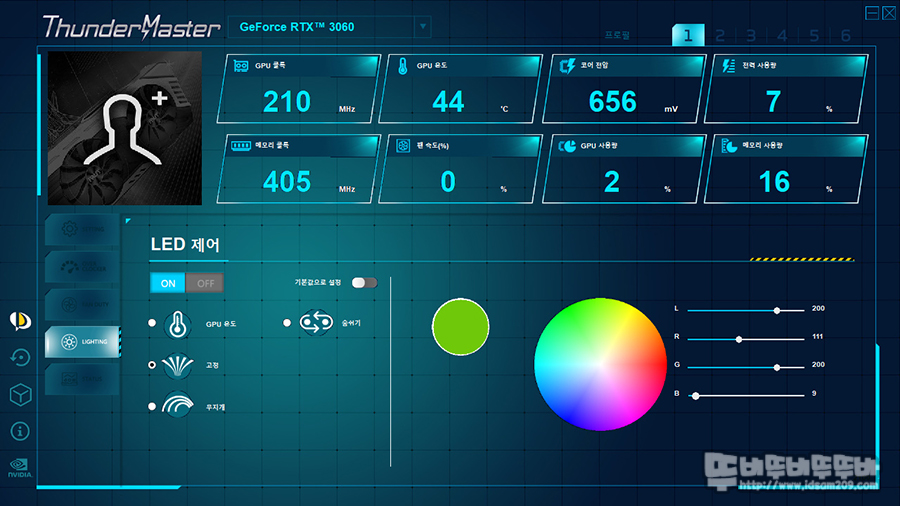The width and height of the screenshot is (900, 506).
Task: Click the Palit logo icon in sidebar
Action: coord(20,321)
